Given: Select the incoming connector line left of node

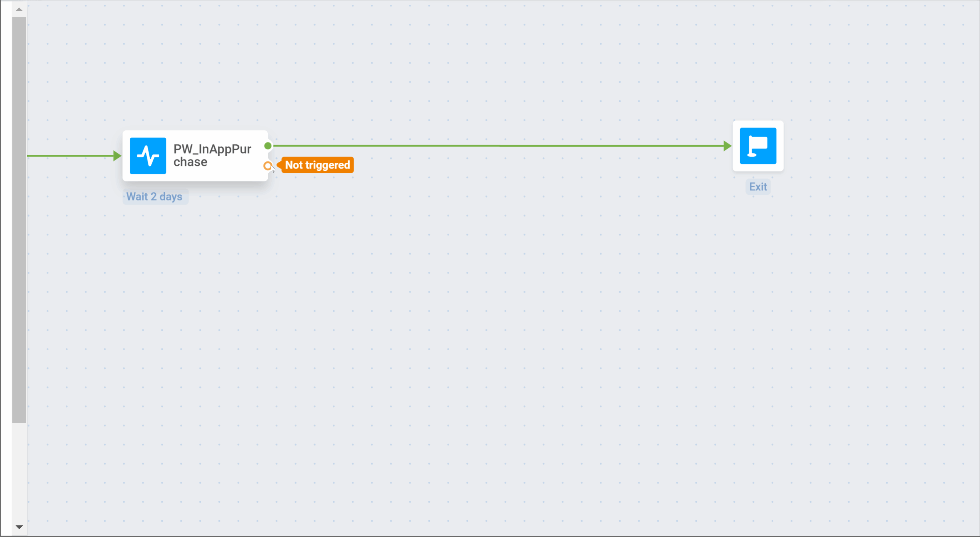Looking at the screenshot, I should tap(69, 156).
